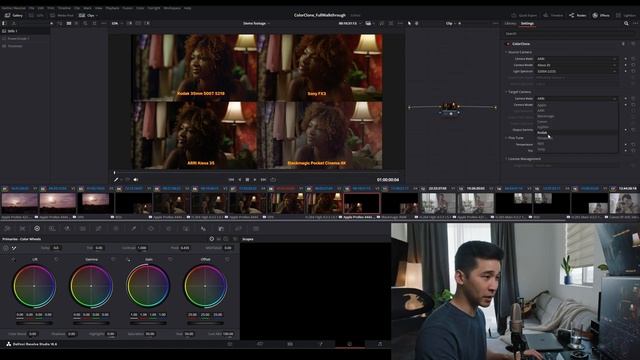The image size is (640, 360).
Task: Choose Kodak in the Camera Make list
Action: [x=577, y=133]
